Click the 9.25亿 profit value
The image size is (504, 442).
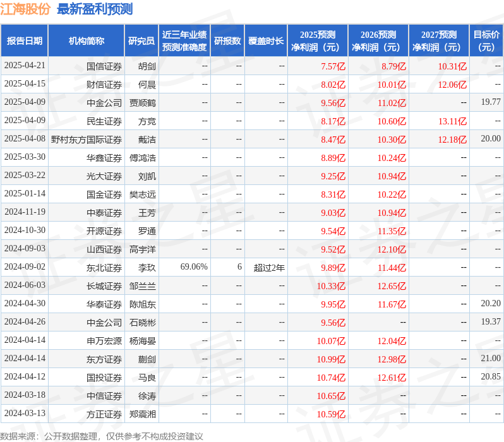point(333,176)
